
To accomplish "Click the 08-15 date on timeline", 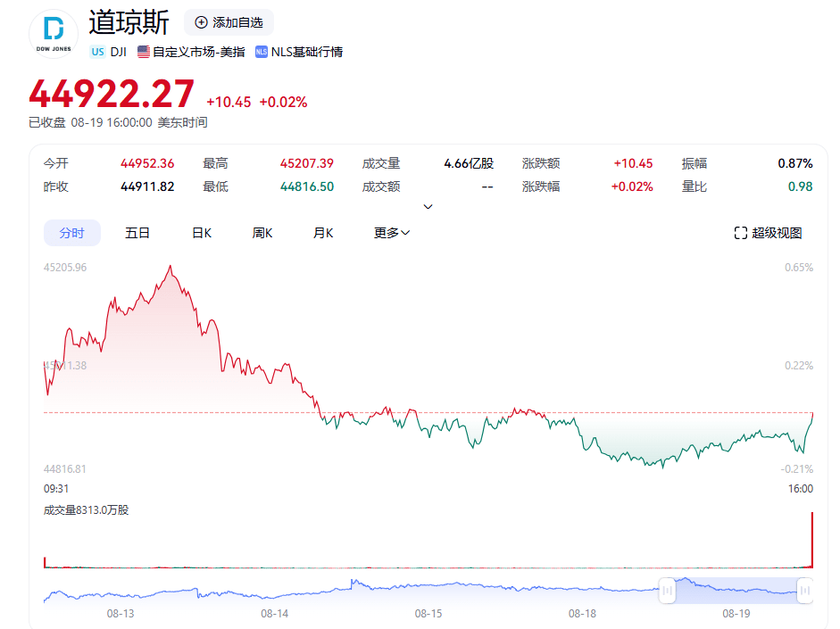I will pyautogui.click(x=428, y=614).
